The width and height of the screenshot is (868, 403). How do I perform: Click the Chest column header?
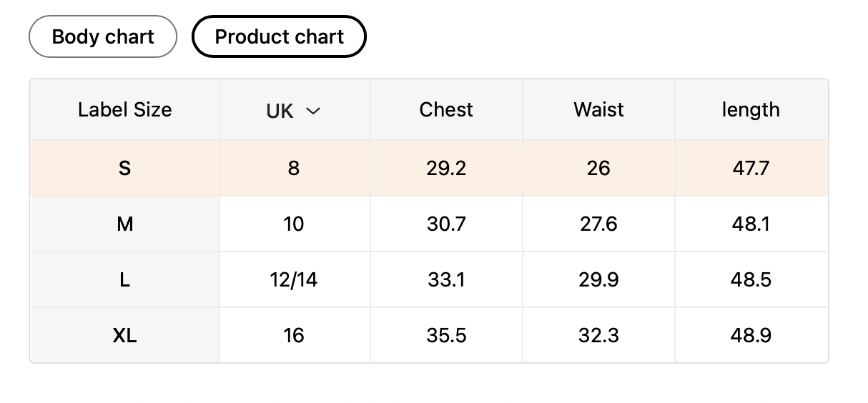pyautogui.click(x=446, y=110)
